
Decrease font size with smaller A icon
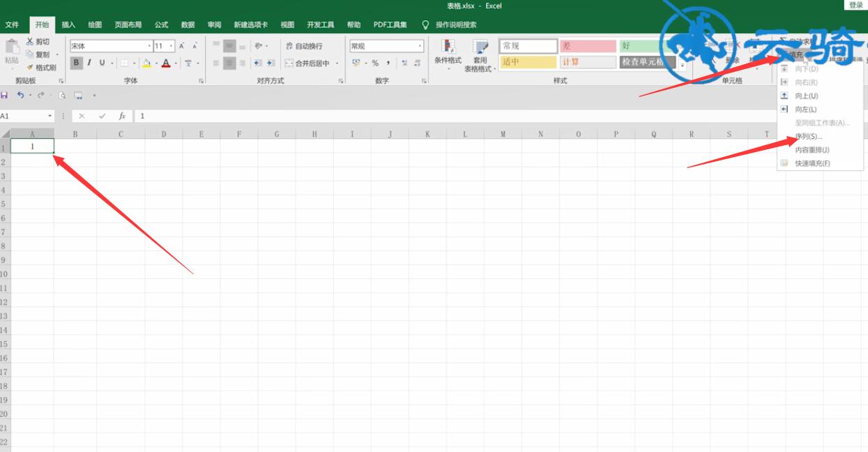click(195, 46)
